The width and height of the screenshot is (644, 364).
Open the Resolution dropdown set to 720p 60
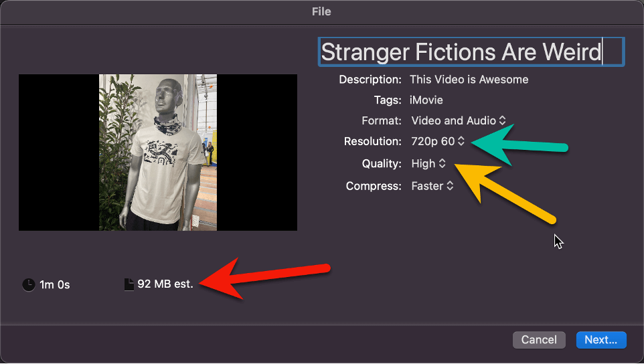point(438,141)
